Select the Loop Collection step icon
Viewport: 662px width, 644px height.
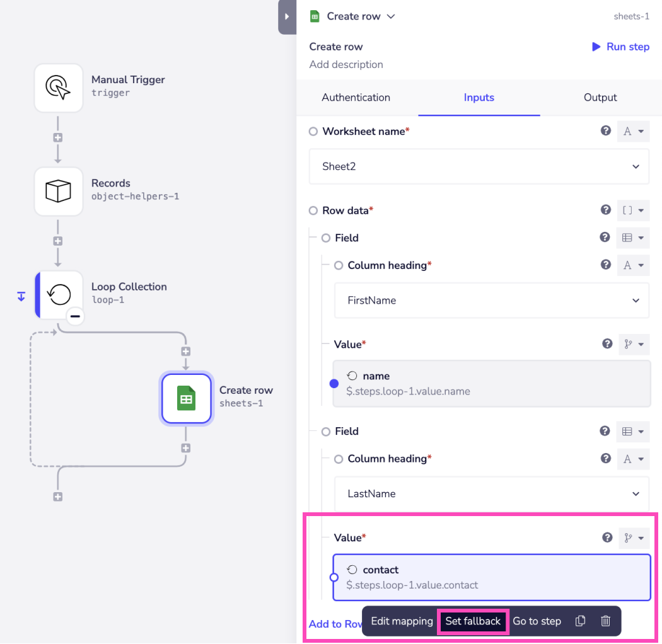[x=59, y=294]
